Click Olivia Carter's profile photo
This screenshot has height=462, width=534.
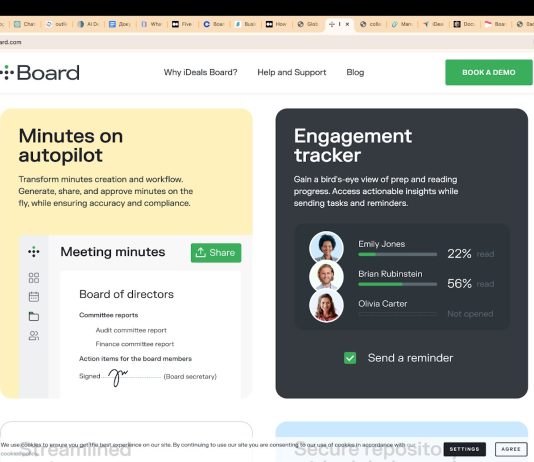click(326, 305)
